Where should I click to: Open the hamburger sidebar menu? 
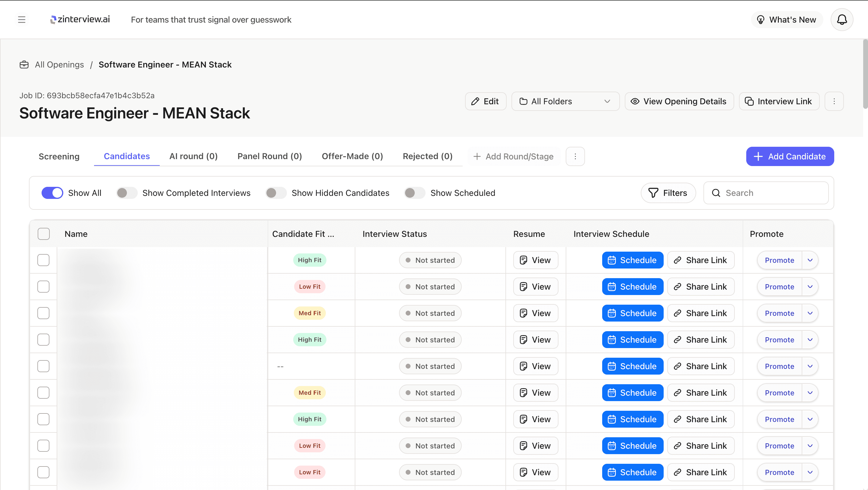coord(22,20)
